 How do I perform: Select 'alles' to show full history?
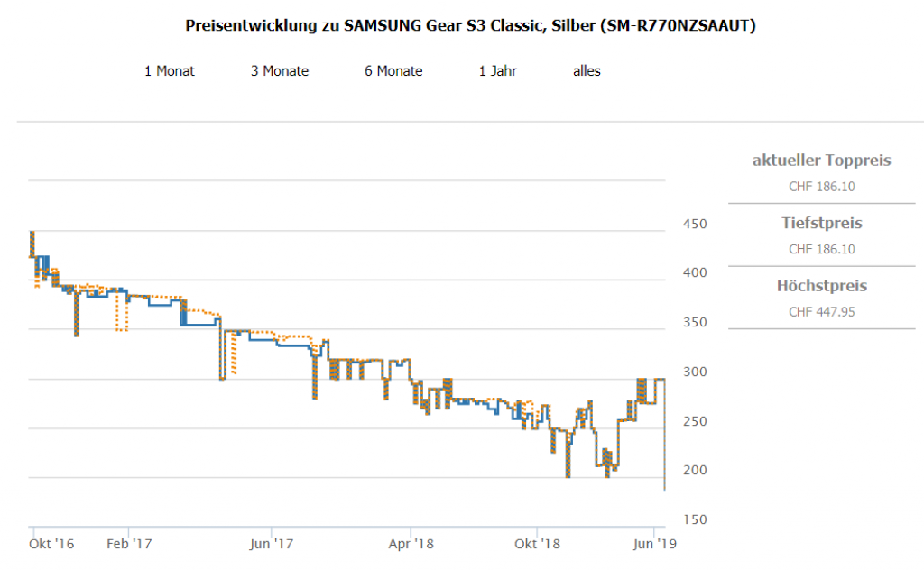[587, 71]
